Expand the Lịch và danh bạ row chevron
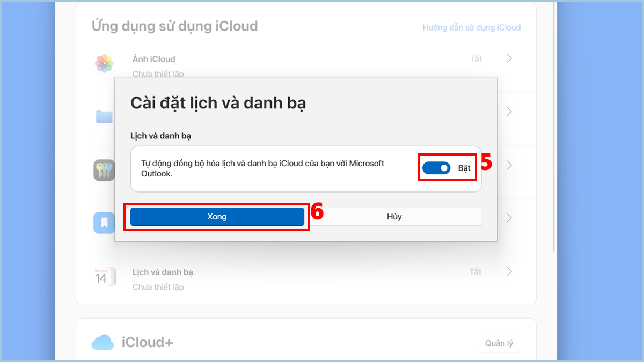 tap(509, 272)
